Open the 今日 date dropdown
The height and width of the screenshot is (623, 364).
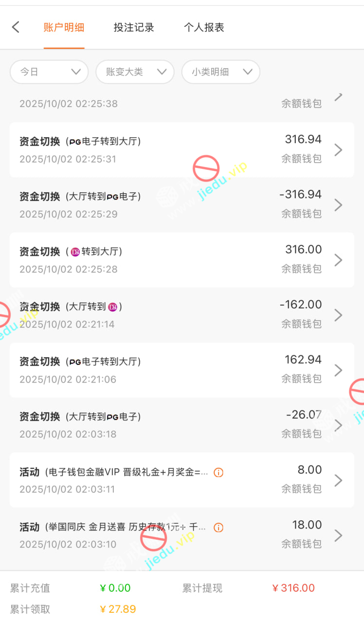click(49, 72)
